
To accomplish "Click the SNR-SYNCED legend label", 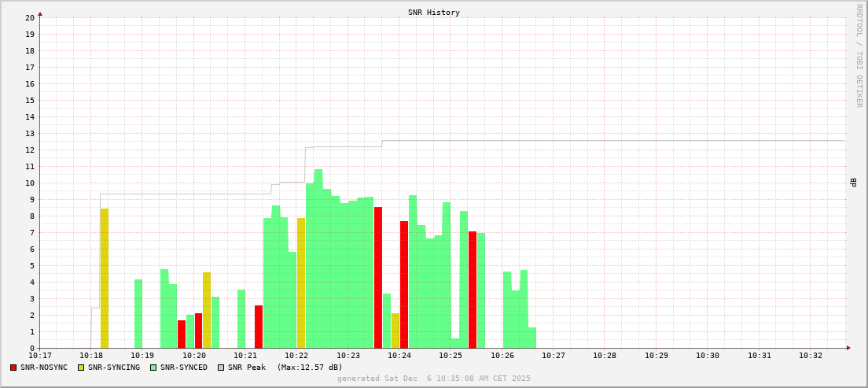I will click(184, 368).
